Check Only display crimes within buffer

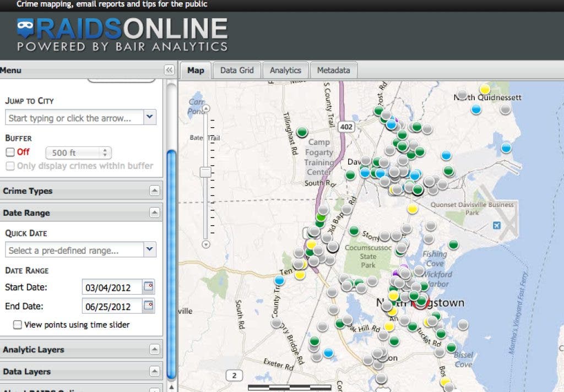tap(10, 166)
